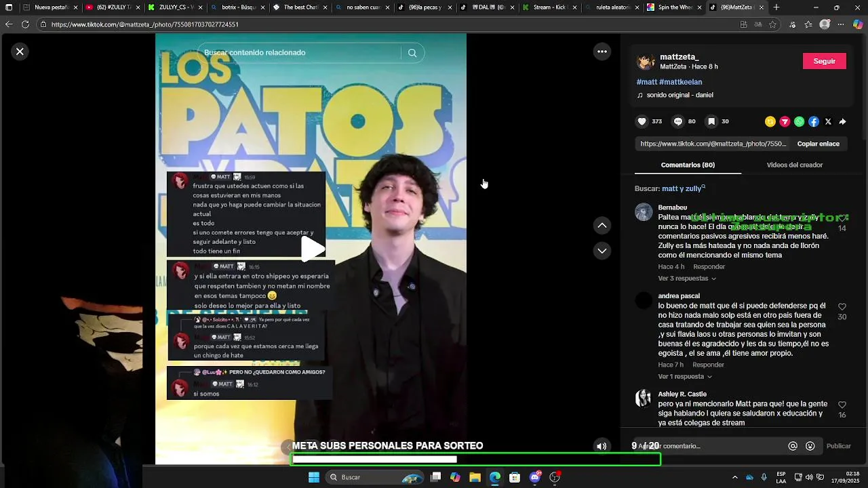Open the tab actions menu icon in title bar
The height and width of the screenshot is (488, 868).
tap(9, 7)
